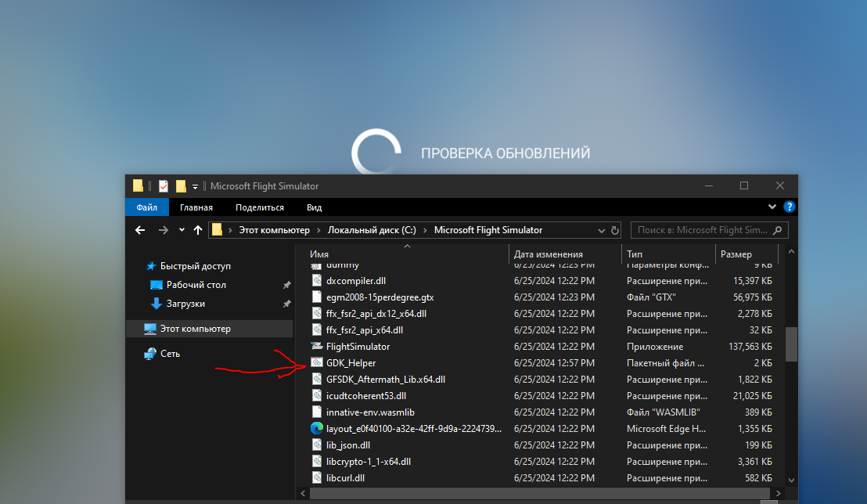Viewport: 867px width, 504px height.
Task: Open the FlightSimulator application file
Action: (x=357, y=347)
